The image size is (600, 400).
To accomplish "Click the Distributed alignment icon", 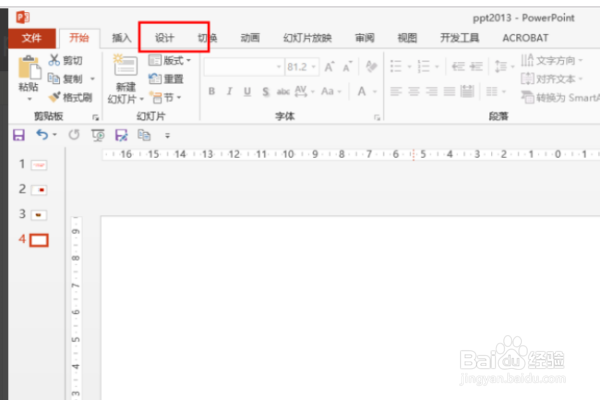I will point(467,91).
